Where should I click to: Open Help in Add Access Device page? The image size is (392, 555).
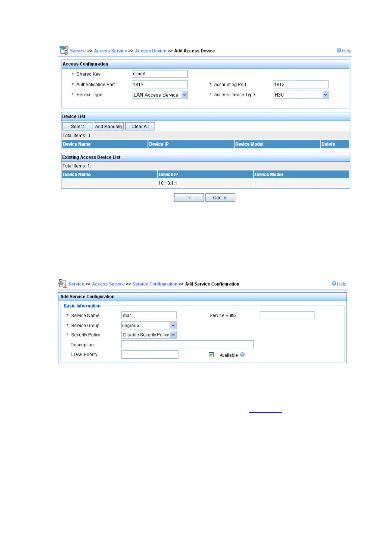point(344,50)
